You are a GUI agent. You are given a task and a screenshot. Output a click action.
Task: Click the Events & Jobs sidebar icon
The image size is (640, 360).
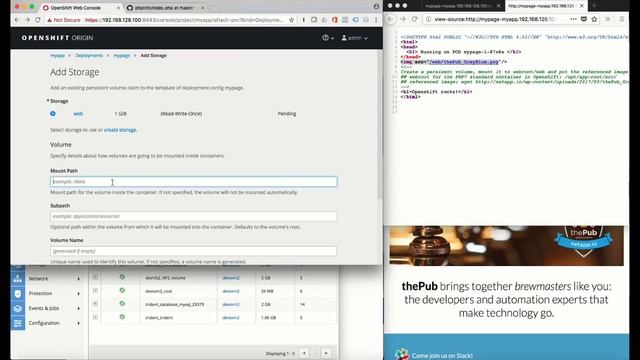pyautogui.click(x=18, y=308)
